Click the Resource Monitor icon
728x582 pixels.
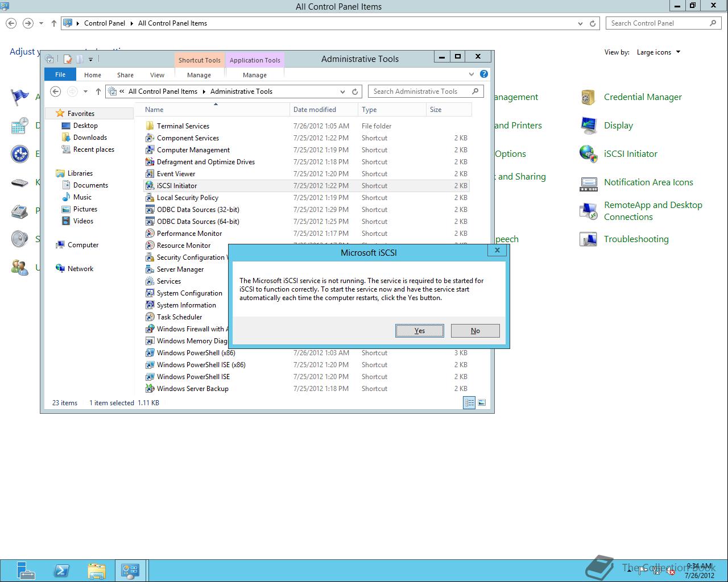150,246
